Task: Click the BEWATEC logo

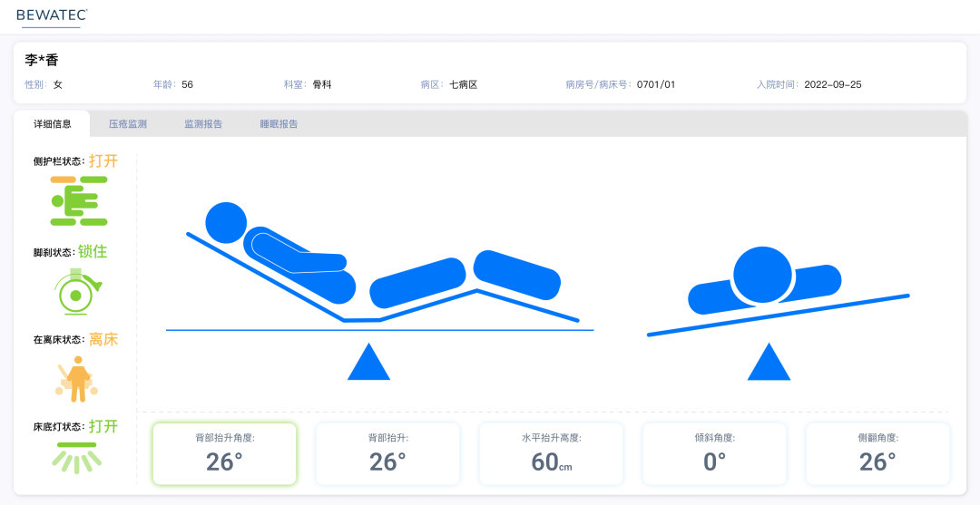Action: click(x=52, y=15)
